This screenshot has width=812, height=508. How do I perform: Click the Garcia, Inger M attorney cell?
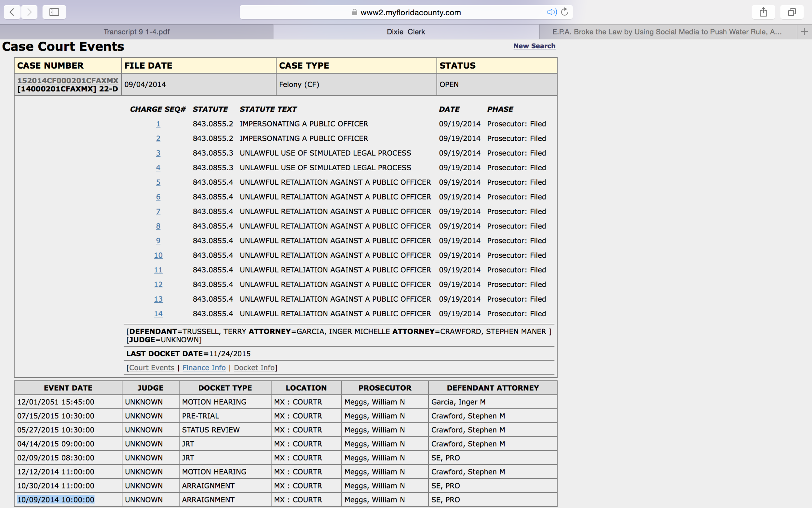click(492, 402)
